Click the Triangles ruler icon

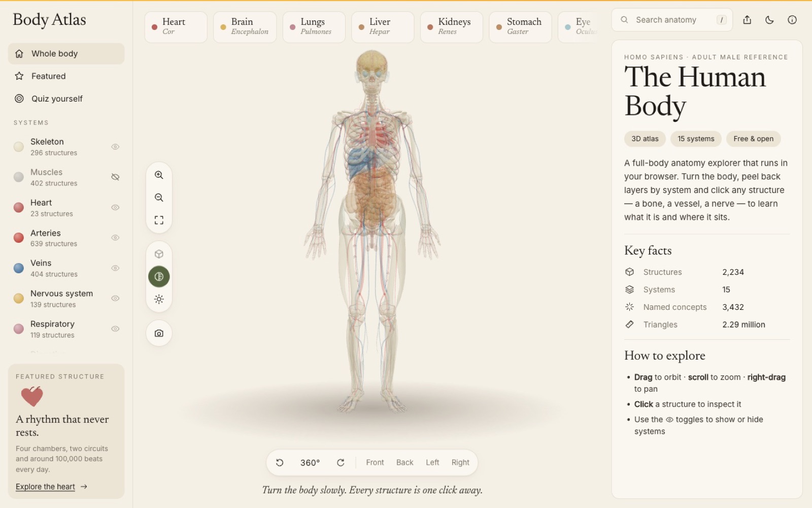click(630, 324)
